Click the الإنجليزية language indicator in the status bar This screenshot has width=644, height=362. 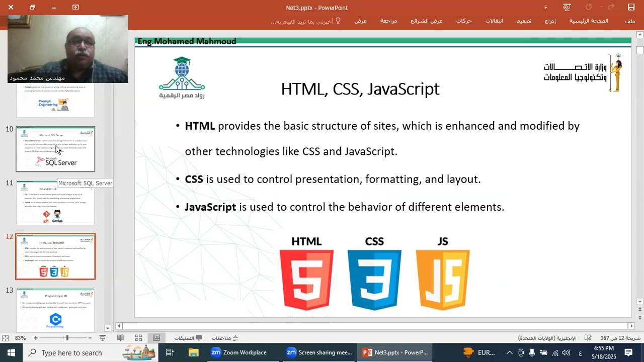click(x=547, y=338)
